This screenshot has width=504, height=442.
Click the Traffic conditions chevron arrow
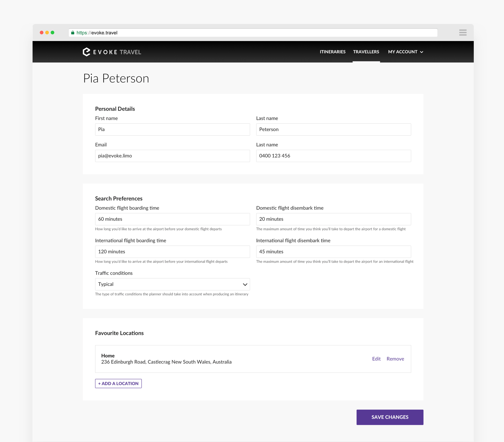point(245,284)
